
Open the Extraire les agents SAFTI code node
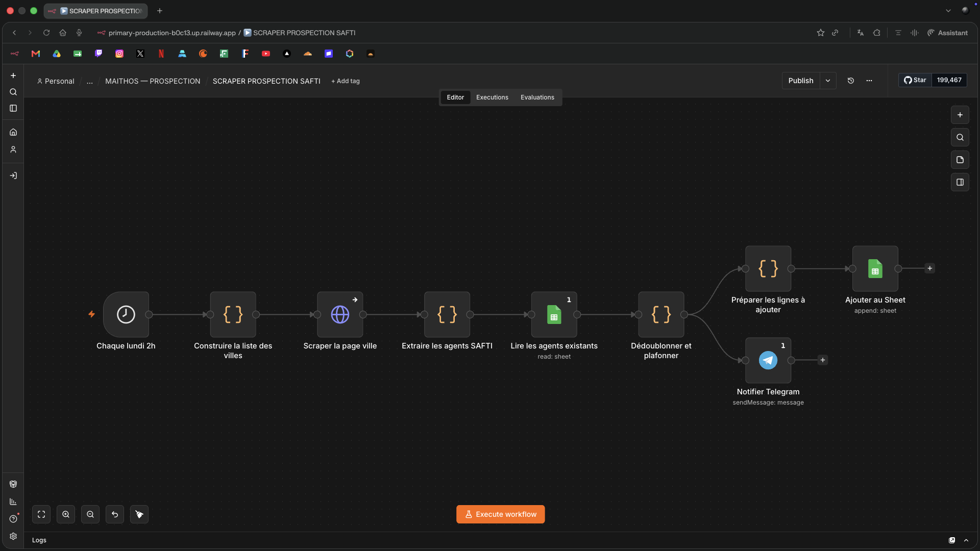pyautogui.click(x=447, y=314)
